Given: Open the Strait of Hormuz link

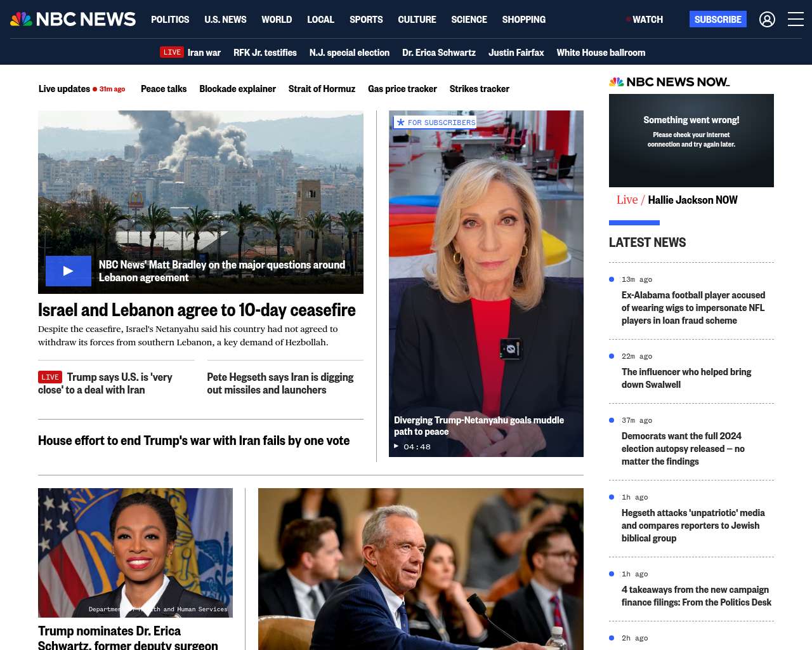Looking at the screenshot, I should (322, 89).
